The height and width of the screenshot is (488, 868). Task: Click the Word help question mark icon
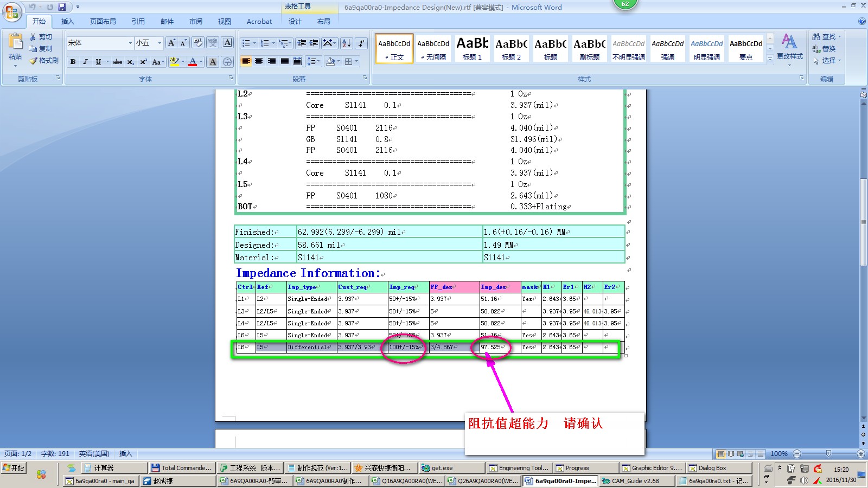click(x=862, y=22)
